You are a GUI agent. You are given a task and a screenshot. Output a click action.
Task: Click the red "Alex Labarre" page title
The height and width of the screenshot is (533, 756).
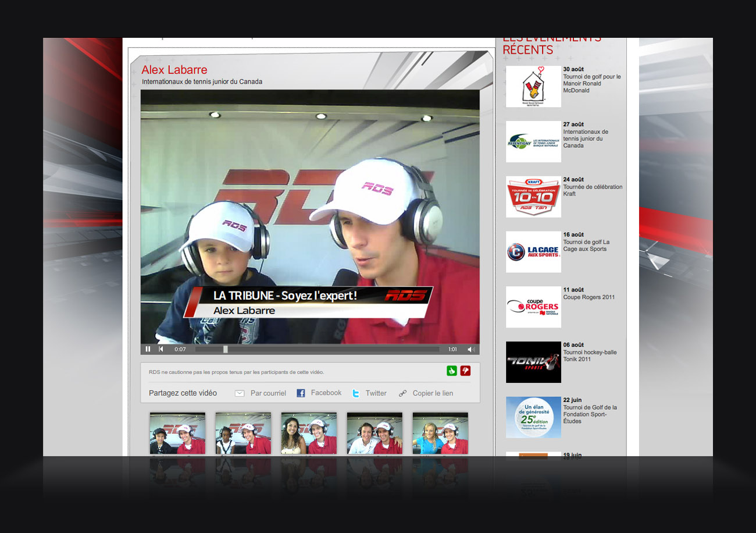pos(174,70)
